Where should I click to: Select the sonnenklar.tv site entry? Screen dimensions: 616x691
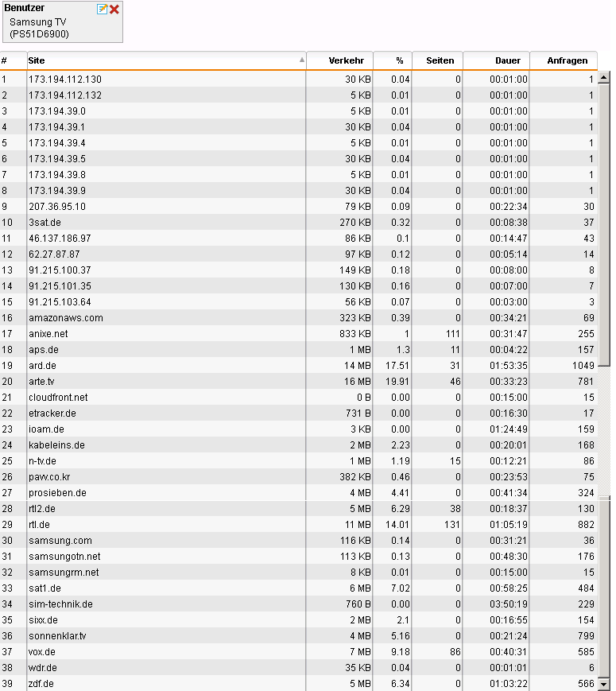[57, 636]
